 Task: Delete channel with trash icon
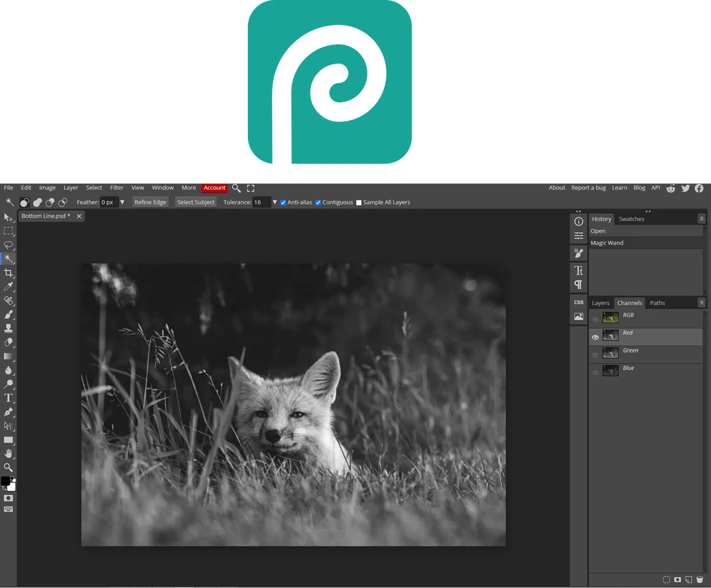(x=700, y=579)
